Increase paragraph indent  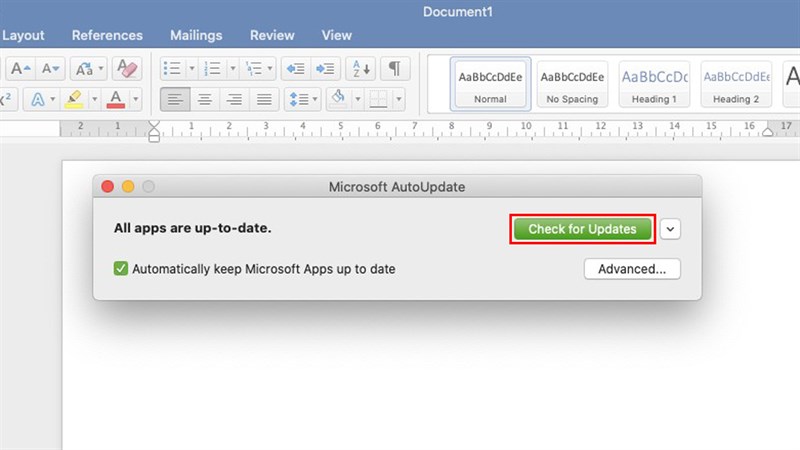pos(325,68)
